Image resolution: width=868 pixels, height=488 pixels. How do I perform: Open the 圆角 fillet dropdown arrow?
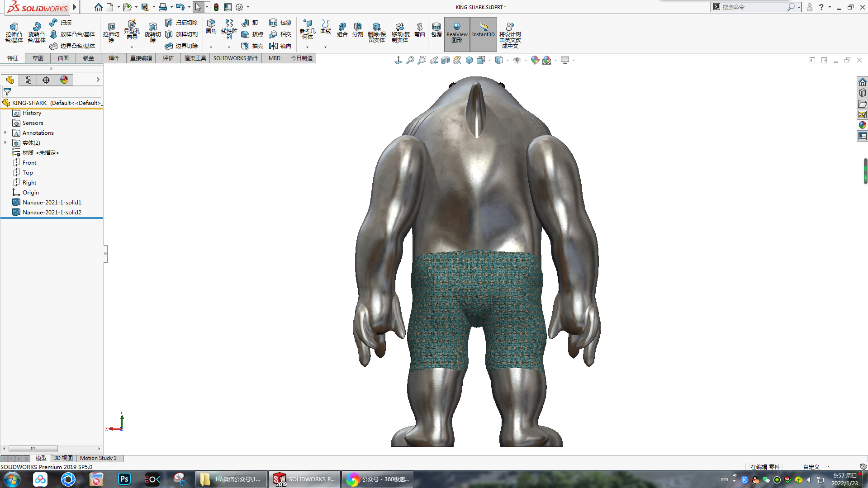211,47
